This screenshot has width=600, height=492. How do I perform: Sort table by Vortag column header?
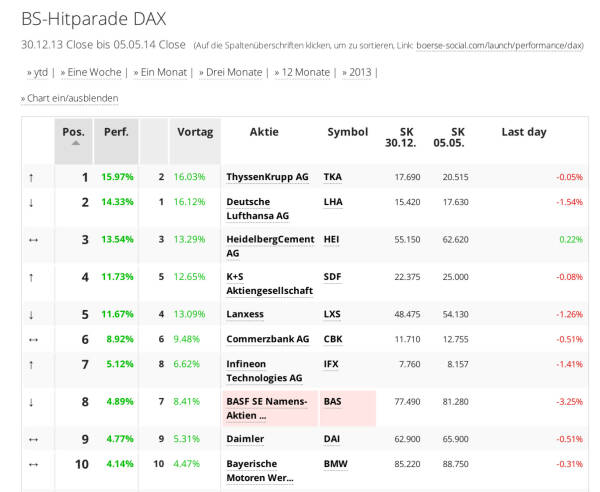[195, 131]
